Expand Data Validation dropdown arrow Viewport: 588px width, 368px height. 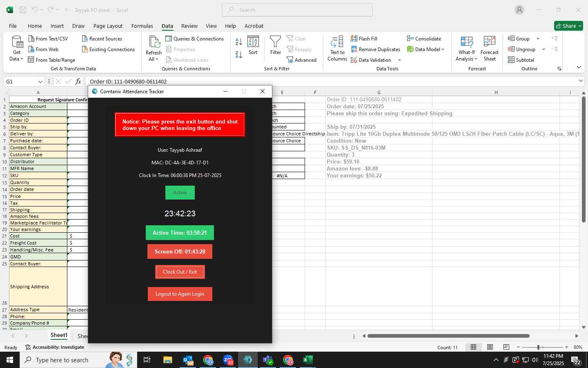pos(399,60)
